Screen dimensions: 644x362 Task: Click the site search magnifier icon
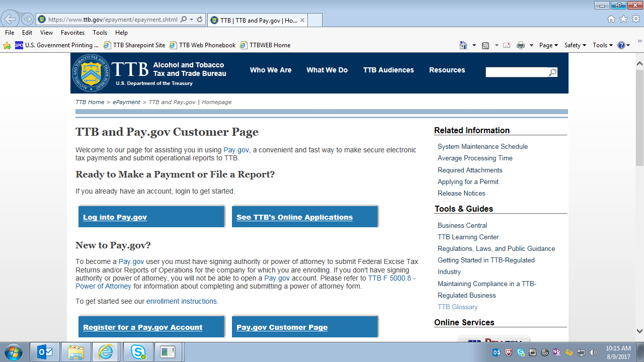pyautogui.click(x=553, y=72)
